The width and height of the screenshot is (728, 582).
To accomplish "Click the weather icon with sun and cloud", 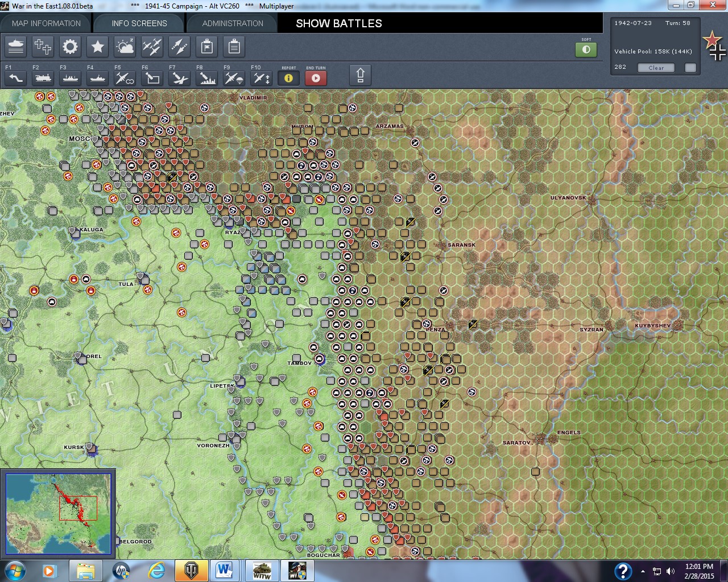I will click(125, 47).
